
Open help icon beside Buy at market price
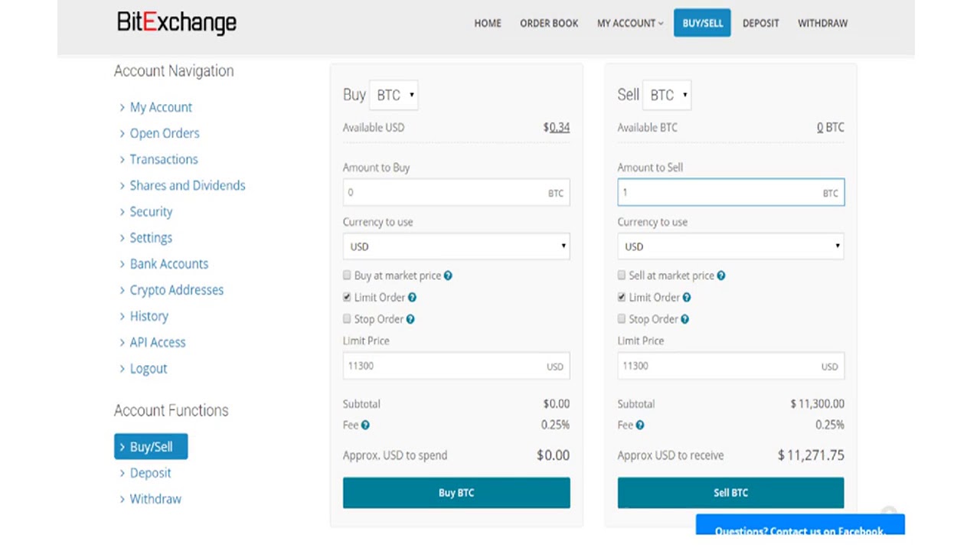point(448,275)
